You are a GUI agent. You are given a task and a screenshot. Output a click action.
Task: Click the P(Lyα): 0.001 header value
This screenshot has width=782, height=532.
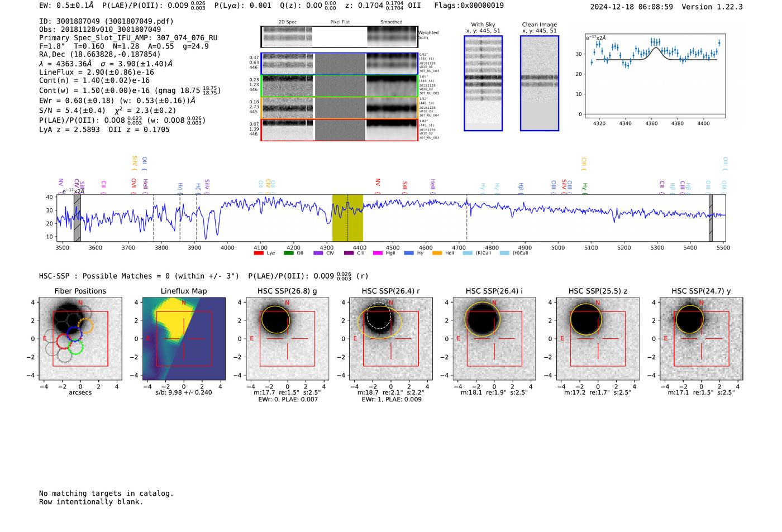(242, 6)
